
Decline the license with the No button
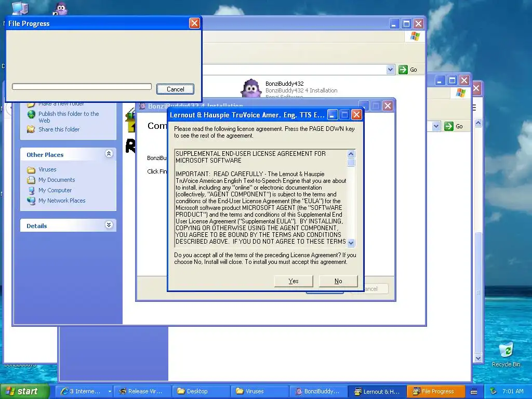pyautogui.click(x=338, y=281)
